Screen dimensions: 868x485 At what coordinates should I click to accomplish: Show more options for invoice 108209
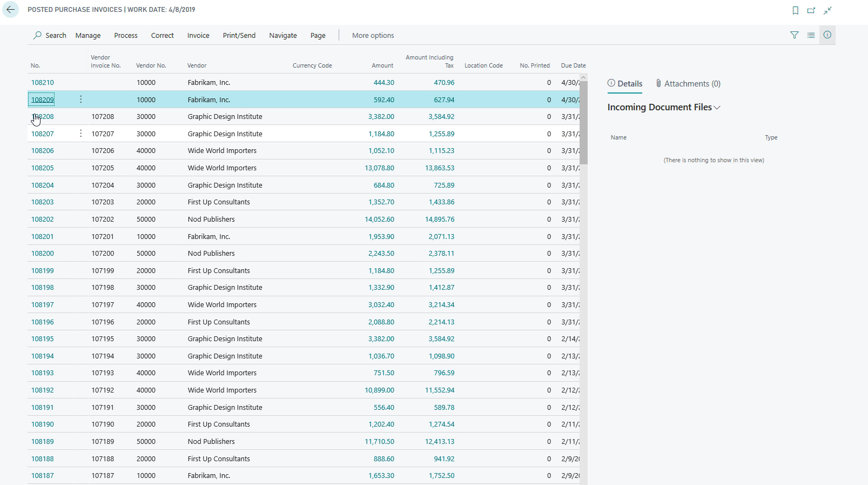(x=81, y=99)
